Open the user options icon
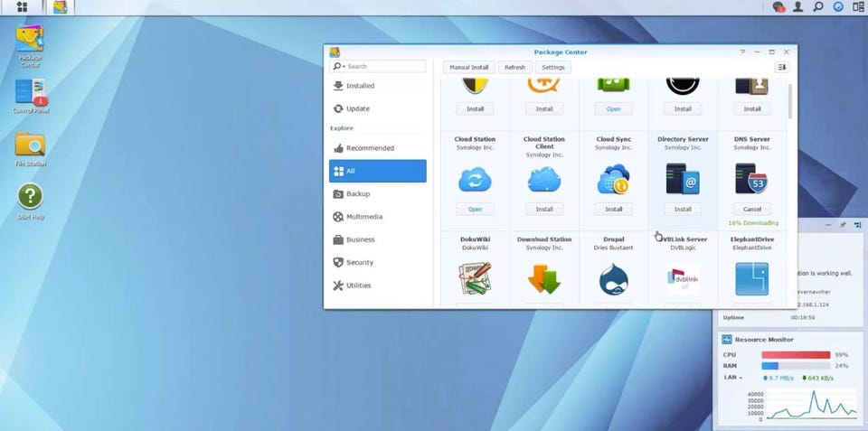868x431 pixels. click(x=797, y=7)
